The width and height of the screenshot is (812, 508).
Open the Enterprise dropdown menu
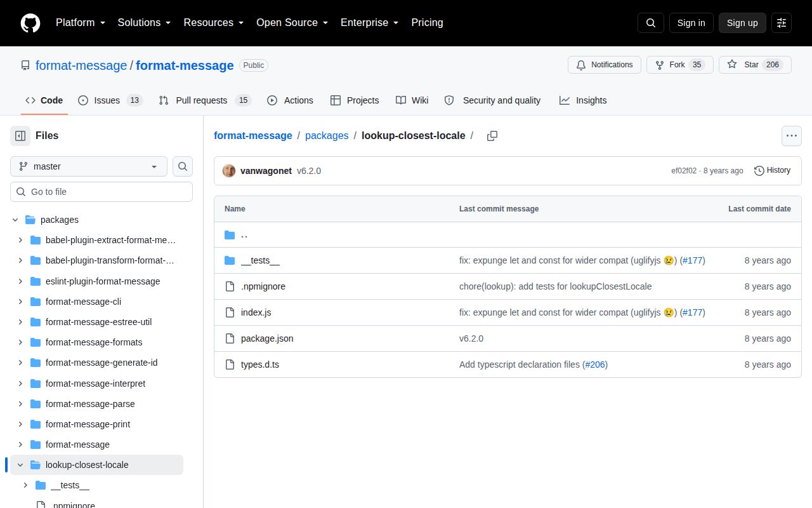[369, 23]
